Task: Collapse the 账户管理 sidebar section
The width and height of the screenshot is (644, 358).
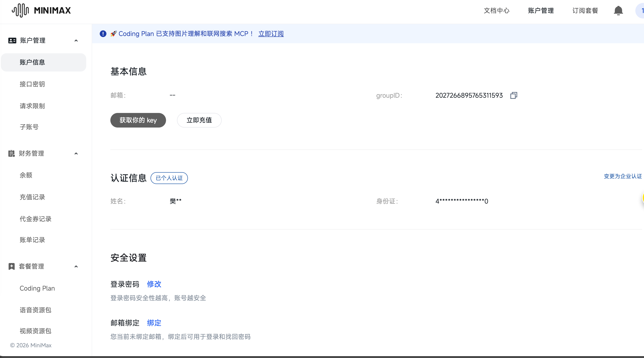Action: tap(76, 41)
